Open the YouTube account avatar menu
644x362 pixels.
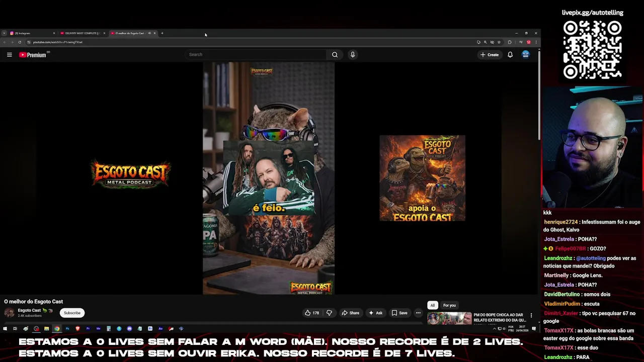[526, 54]
